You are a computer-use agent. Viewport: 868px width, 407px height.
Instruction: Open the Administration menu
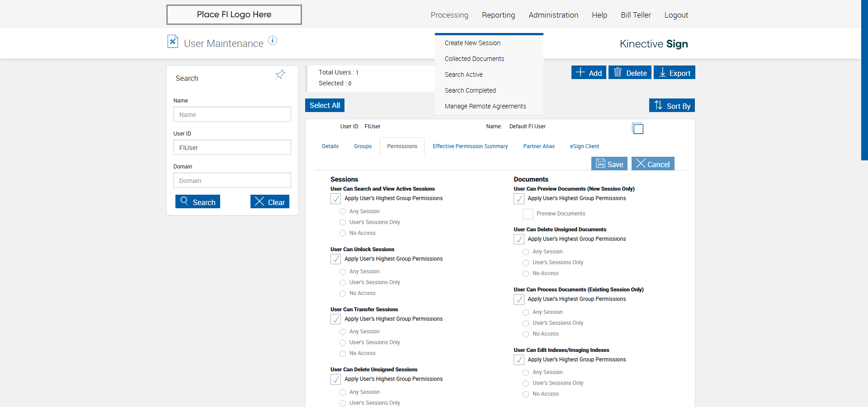pyautogui.click(x=553, y=15)
